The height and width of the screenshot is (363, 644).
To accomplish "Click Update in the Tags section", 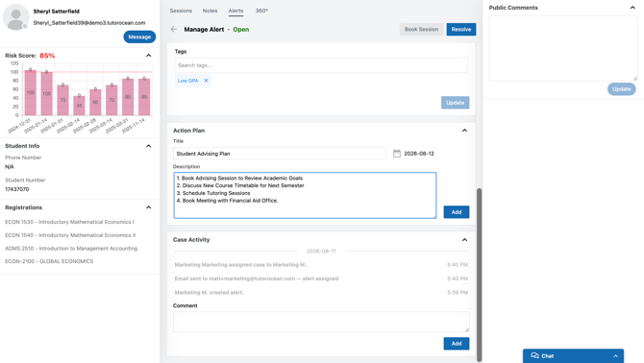I will click(x=455, y=103).
